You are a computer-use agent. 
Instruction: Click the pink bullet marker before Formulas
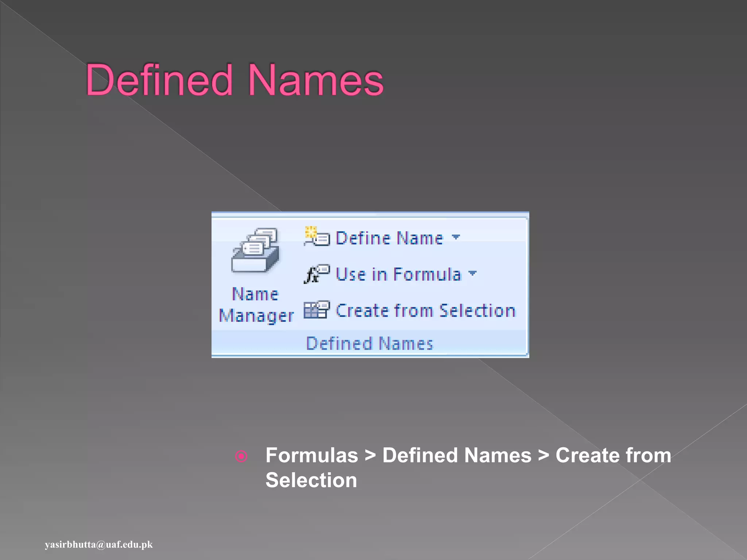coord(241,456)
